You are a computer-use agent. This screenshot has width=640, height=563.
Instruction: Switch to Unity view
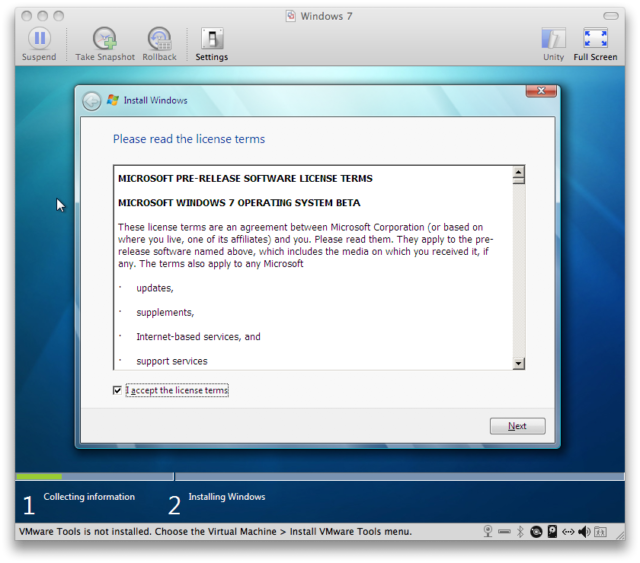click(x=553, y=44)
